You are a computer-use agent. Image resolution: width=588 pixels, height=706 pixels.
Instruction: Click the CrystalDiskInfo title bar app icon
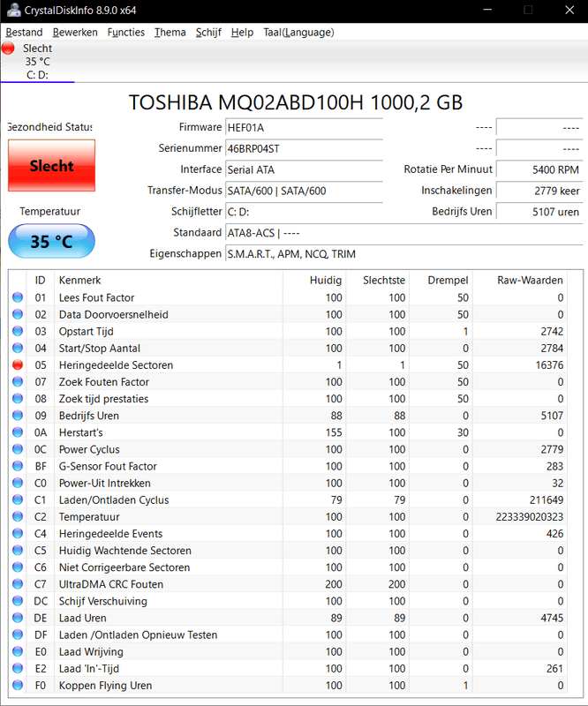(x=13, y=10)
